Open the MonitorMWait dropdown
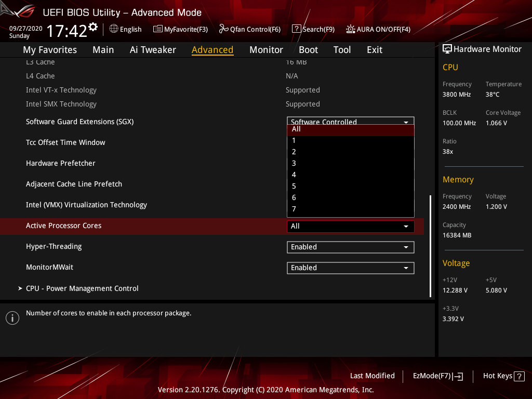This screenshot has width=532, height=399. pyautogui.click(x=350, y=268)
